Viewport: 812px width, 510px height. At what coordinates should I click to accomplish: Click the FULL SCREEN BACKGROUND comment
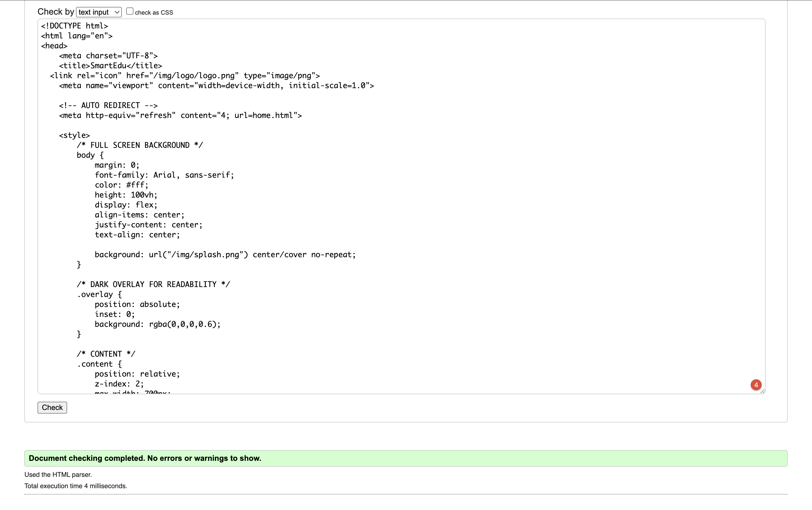pos(139,145)
